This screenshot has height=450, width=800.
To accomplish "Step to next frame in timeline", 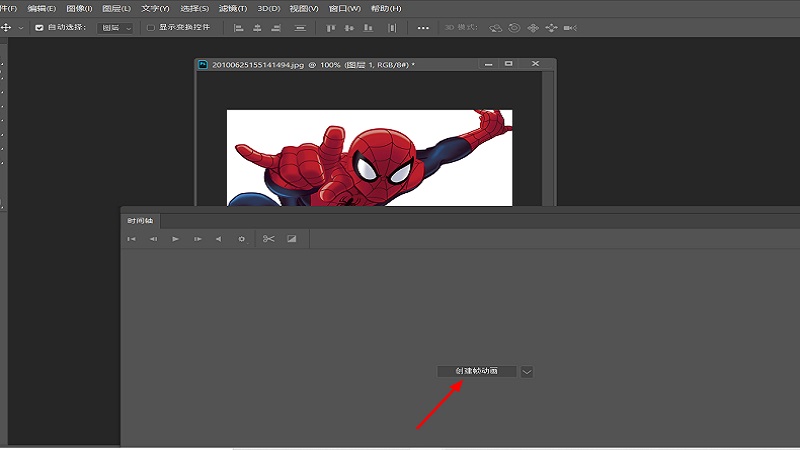I will coord(197,239).
